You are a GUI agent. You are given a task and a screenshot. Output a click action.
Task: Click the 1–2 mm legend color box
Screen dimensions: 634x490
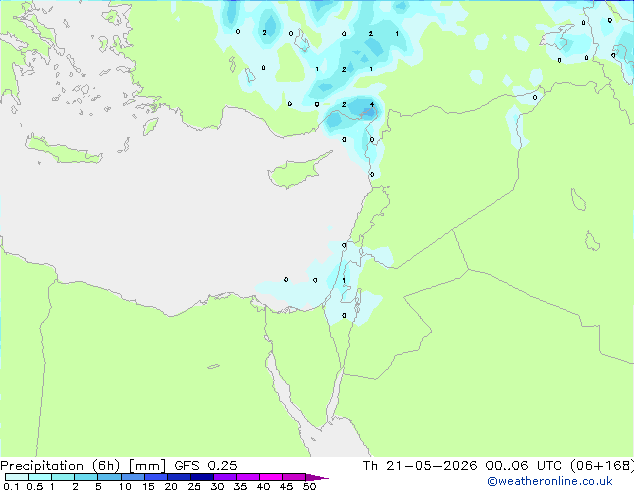point(63,477)
